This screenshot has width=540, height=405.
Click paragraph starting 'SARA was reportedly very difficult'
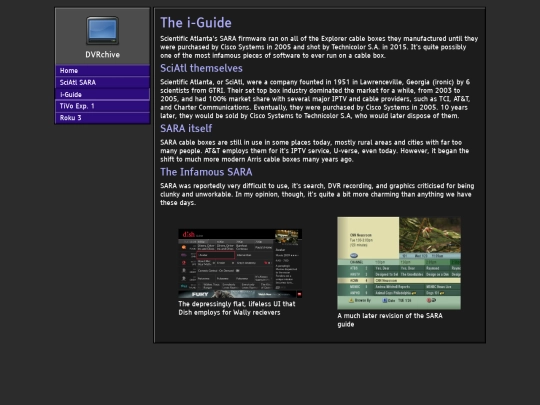[317, 194]
